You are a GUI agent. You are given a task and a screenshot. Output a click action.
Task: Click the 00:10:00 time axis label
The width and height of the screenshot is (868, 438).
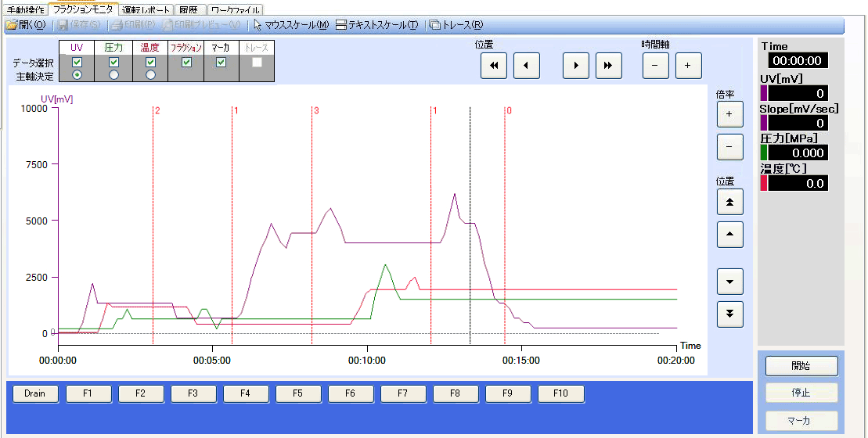[367, 361]
